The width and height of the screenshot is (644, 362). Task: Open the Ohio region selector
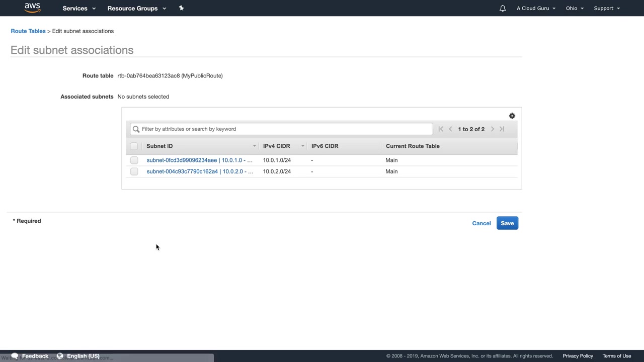click(x=574, y=8)
